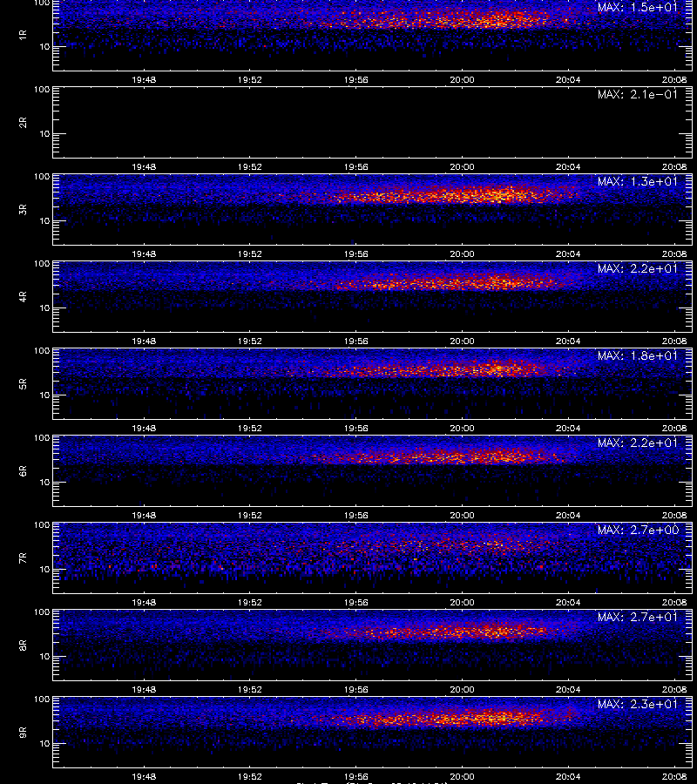The height and width of the screenshot is (784, 697).
Task: Select the 'MAX: 2.2e+01' readout in panel 6R
Action: point(638,443)
